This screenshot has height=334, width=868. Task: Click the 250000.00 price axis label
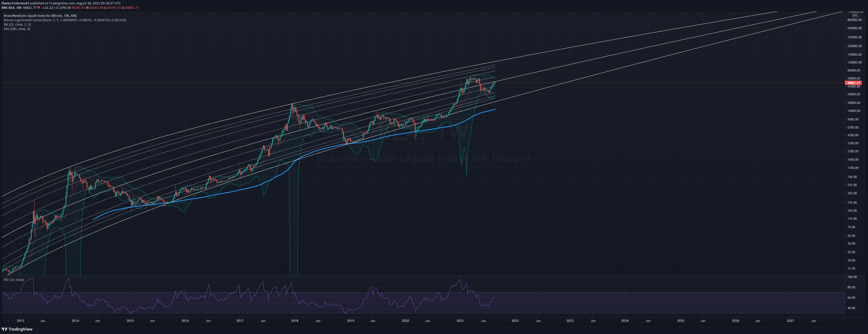pyautogui.click(x=854, y=46)
